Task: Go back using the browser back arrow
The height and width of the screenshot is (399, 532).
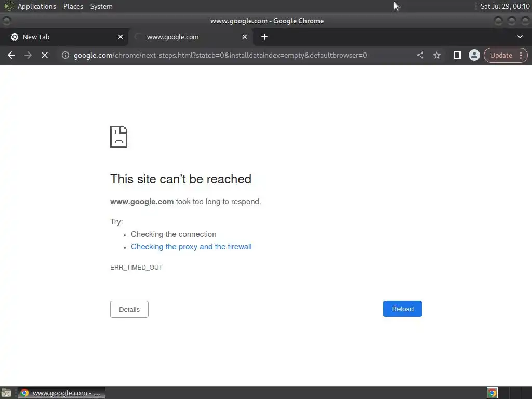Action: click(x=11, y=55)
